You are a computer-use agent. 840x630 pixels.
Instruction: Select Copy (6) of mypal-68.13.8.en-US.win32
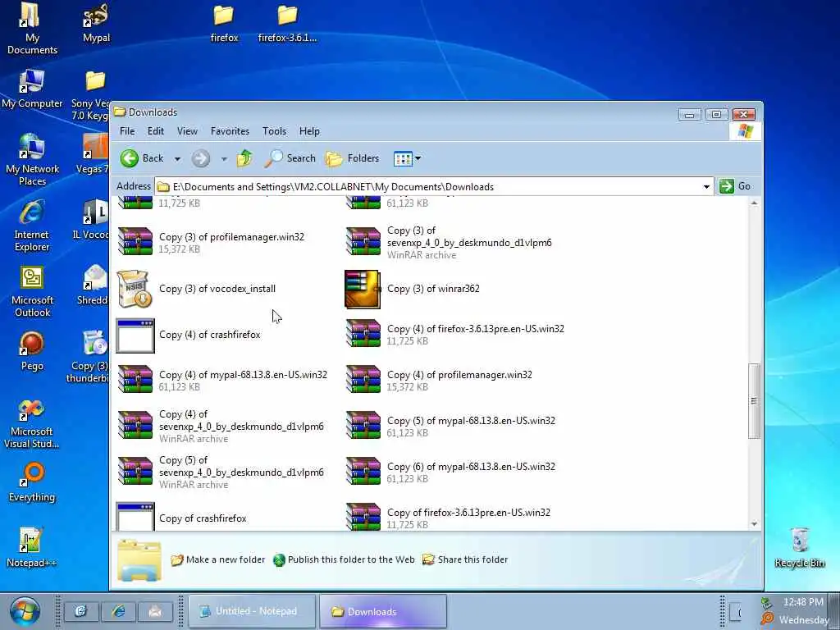[450, 472]
